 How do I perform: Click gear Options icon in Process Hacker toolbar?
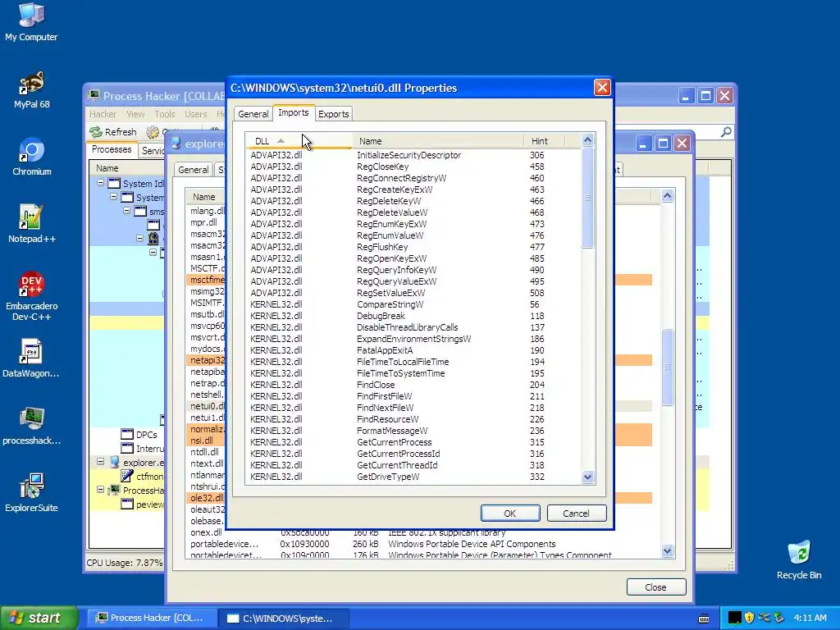pos(153,132)
